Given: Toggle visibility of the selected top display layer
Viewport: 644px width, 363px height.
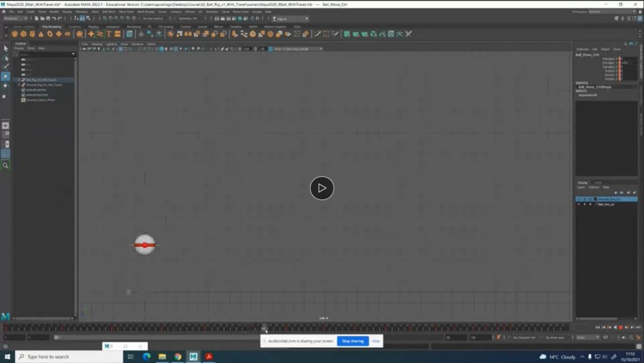Looking at the screenshot, I should [x=579, y=199].
